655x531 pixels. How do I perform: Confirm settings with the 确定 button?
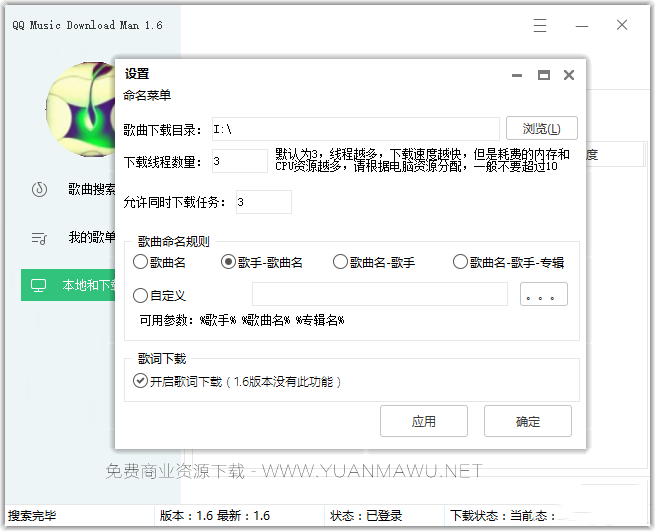click(x=528, y=421)
